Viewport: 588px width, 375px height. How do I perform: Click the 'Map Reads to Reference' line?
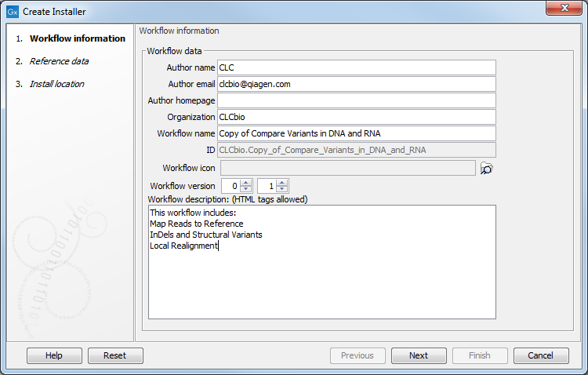tap(197, 224)
